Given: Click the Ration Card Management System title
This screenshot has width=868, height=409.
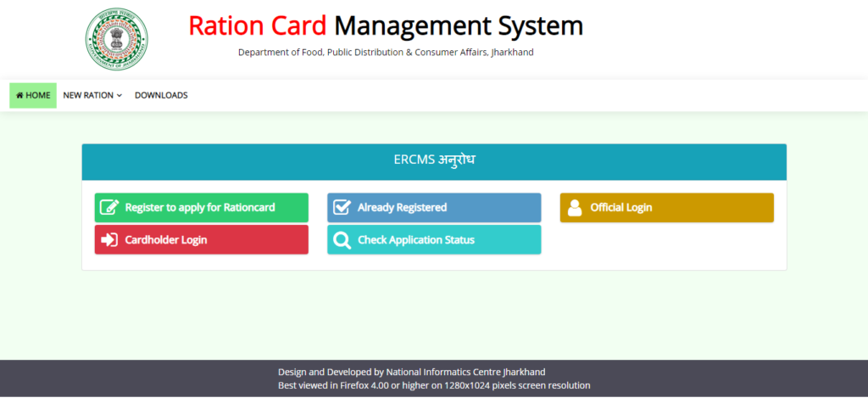Looking at the screenshot, I should coord(386,25).
